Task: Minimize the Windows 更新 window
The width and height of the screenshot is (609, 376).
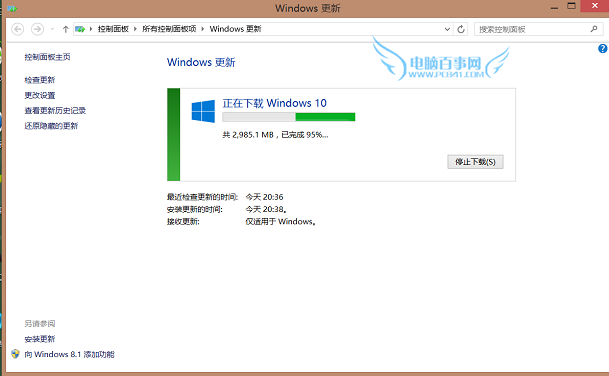Action: click(x=554, y=7)
